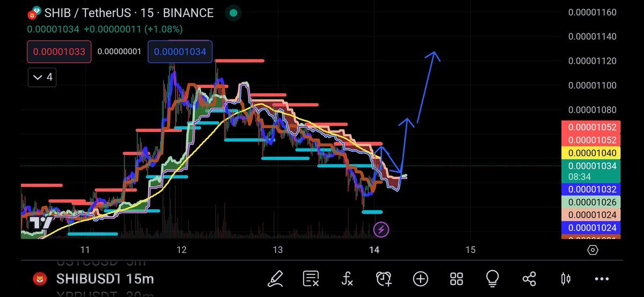Image resolution: width=644 pixels, height=297 pixels.
Task: Open the indicators fx icon
Action: [347, 278]
